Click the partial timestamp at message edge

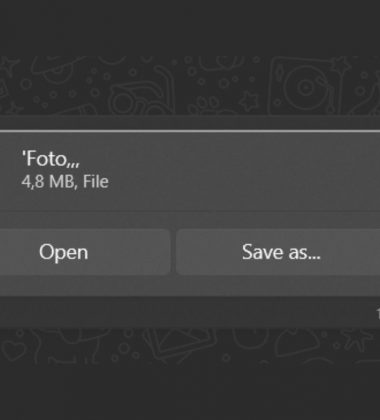tap(378, 312)
